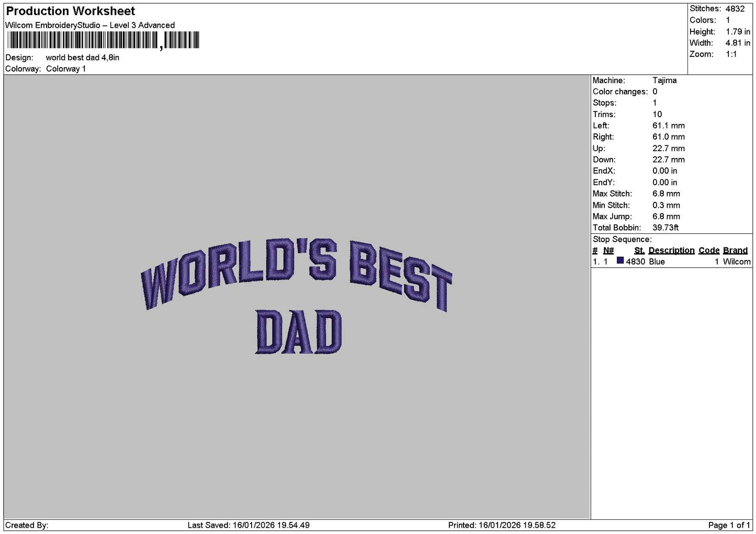Screen dimensions: 756x534
Task: Click the Stitches value 4832
Action: click(735, 9)
